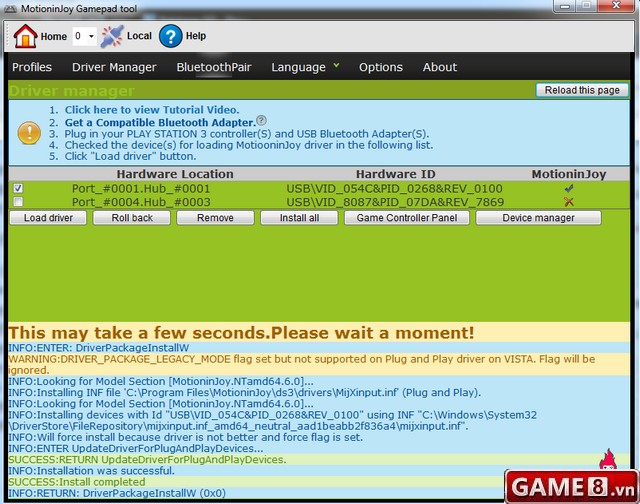640x504 pixels.
Task: Click the INFO:RETURN: DriverPackageInstallW (0x0) line
Action: (117, 493)
